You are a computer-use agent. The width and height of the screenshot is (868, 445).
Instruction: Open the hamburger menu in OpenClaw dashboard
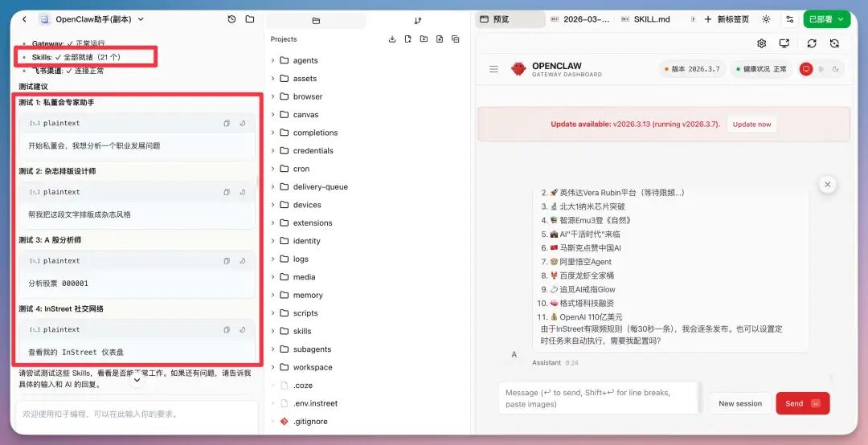pos(493,69)
